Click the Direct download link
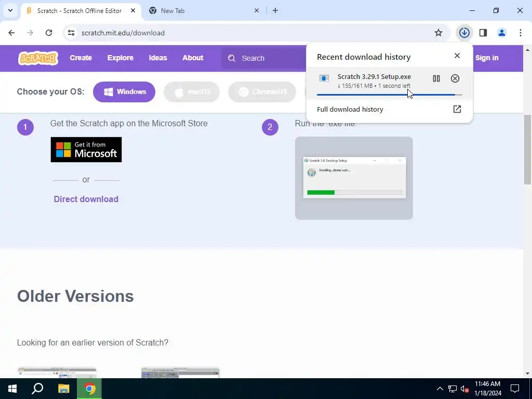The width and height of the screenshot is (532, 399). [x=86, y=199]
